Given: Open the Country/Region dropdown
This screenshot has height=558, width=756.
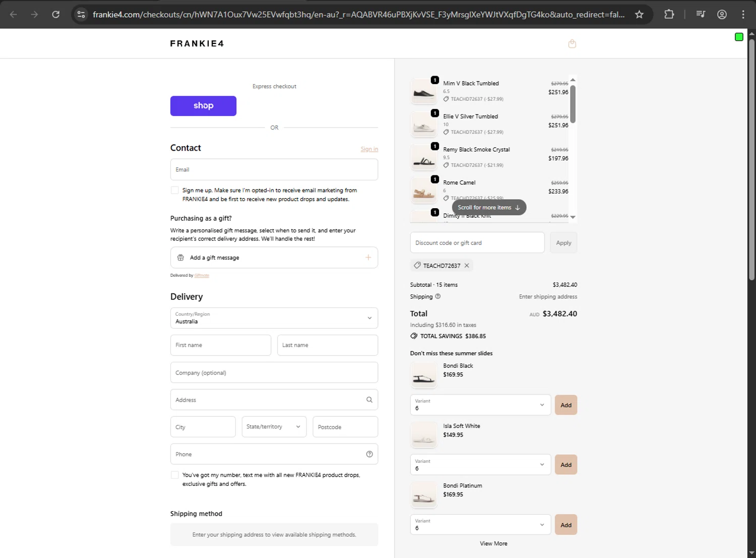Looking at the screenshot, I should pos(274,318).
